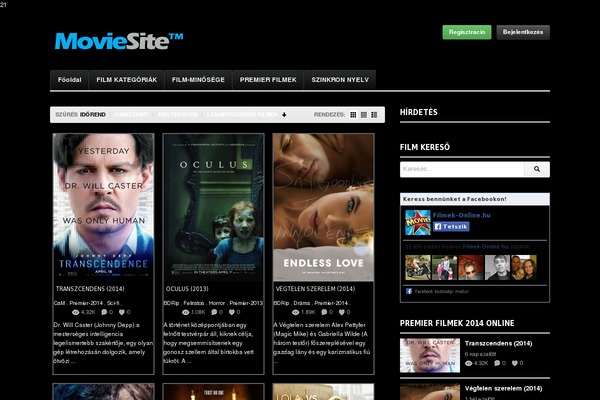Click the views eye icon under Végtelen szerelem card

tap(295, 312)
